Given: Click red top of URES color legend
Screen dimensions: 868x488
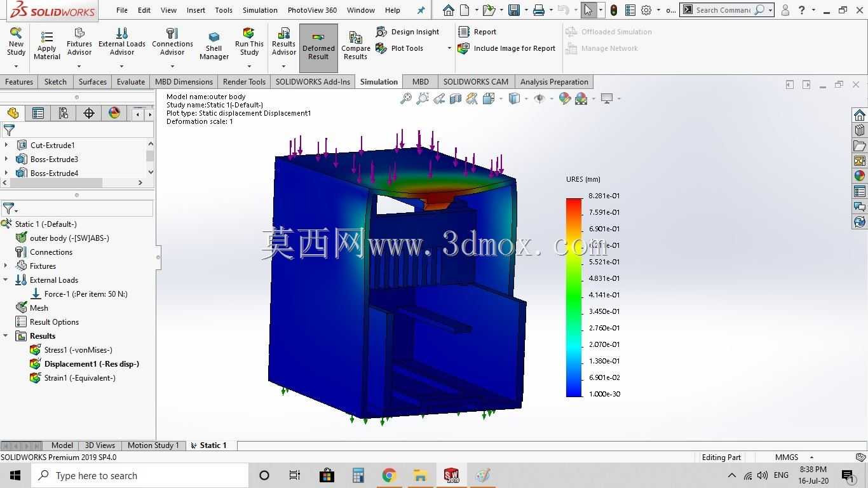Looking at the screenshot, I should coord(574,202).
